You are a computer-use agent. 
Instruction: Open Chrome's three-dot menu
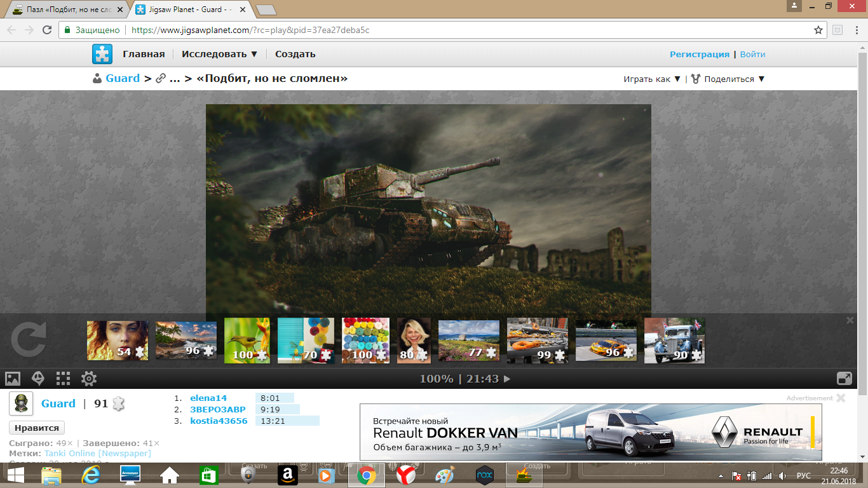click(x=857, y=30)
